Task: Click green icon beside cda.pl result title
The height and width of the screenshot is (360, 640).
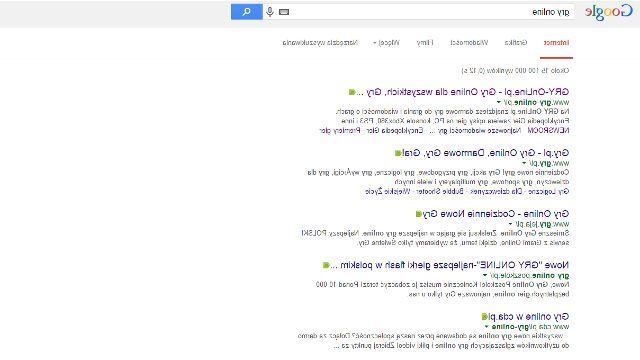Action: tap(484, 317)
